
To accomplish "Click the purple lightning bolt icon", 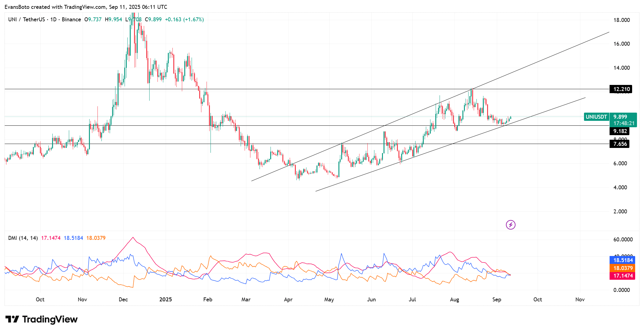I will tap(511, 225).
